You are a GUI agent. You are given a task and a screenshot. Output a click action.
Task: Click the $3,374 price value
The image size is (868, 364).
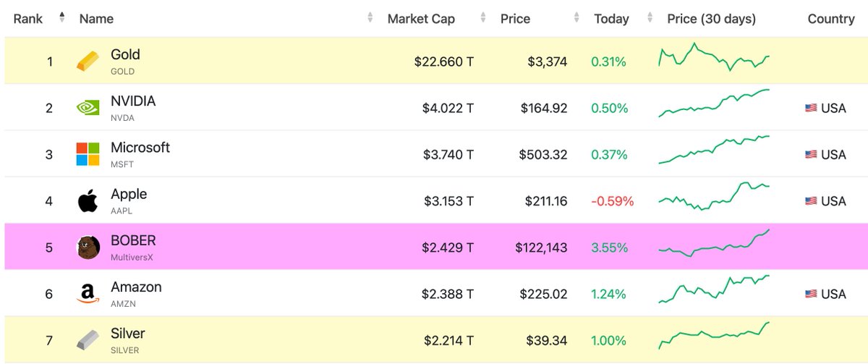click(x=548, y=62)
